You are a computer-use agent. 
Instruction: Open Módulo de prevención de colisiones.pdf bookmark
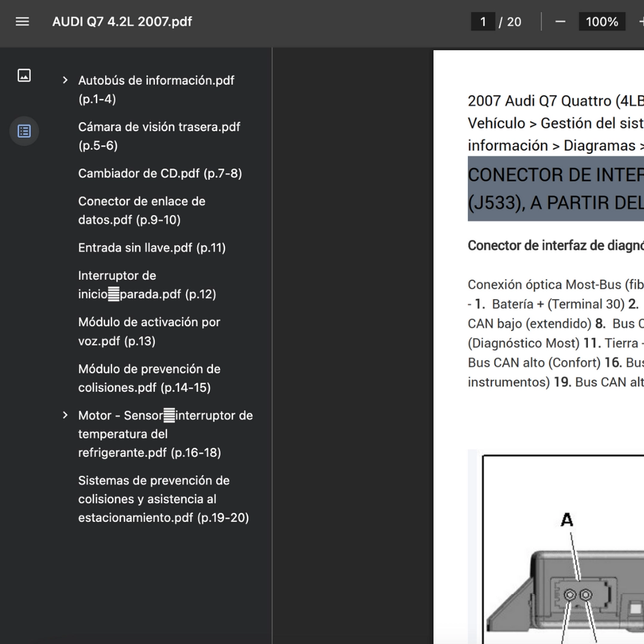tap(149, 378)
